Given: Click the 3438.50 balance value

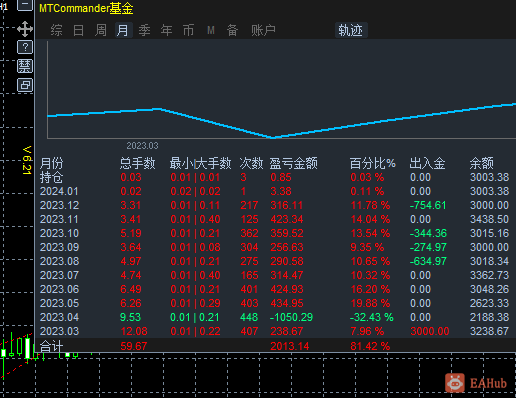Looking at the screenshot, I should coord(489,219).
